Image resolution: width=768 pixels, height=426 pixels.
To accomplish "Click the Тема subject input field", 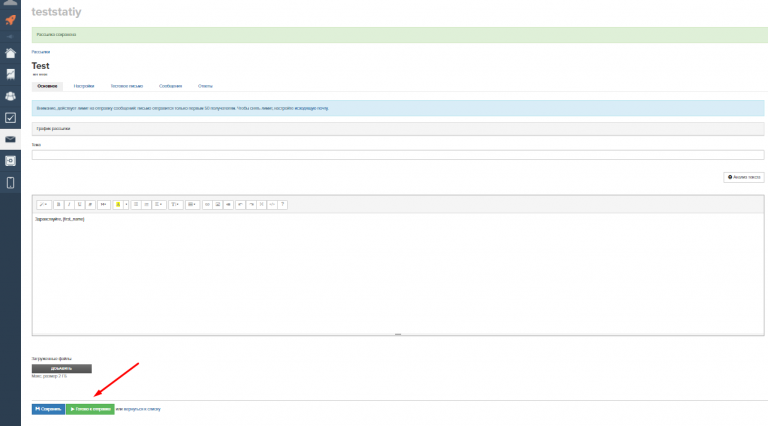I will tap(397, 155).
